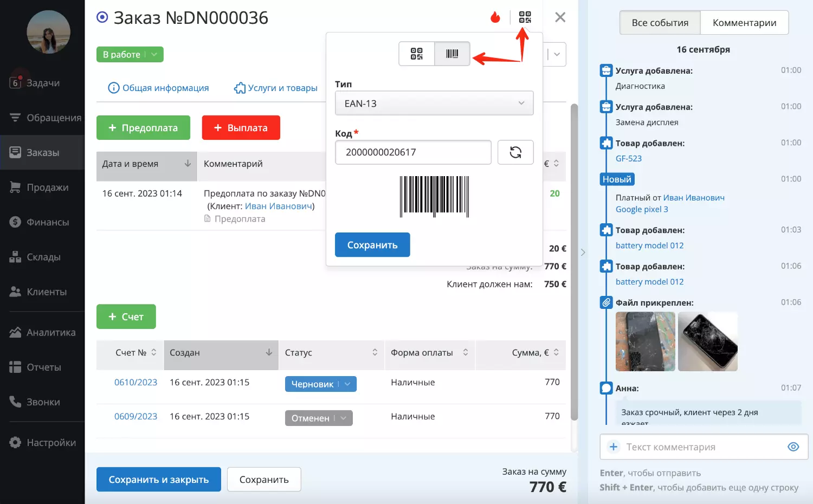Click the Услуга добавлена Диагностика event icon

click(x=606, y=70)
